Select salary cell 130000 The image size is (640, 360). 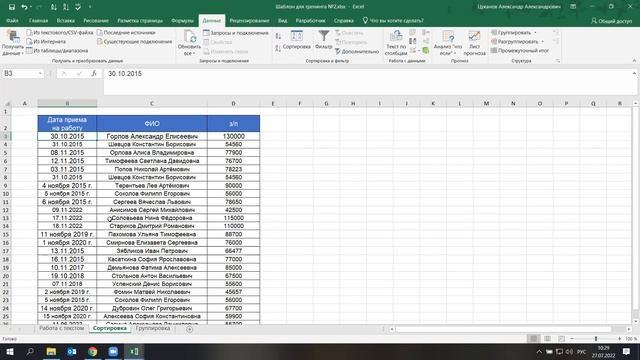coord(233,136)
